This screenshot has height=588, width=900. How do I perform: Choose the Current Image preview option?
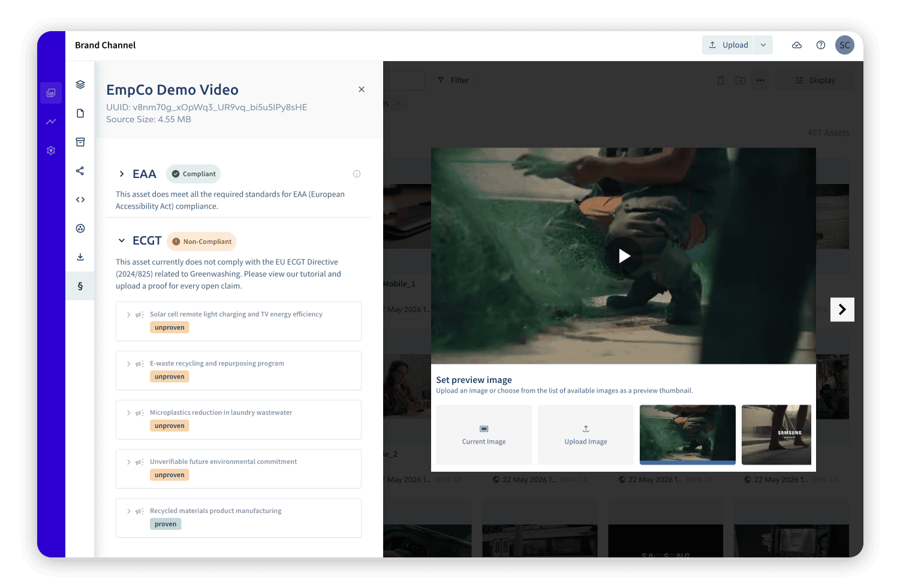(x=484, y=435)
